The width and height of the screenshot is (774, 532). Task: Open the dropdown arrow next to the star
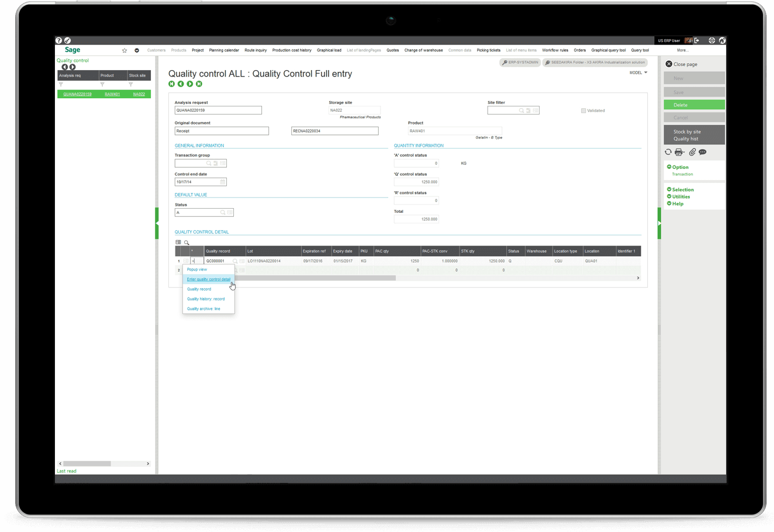(137, 50)
